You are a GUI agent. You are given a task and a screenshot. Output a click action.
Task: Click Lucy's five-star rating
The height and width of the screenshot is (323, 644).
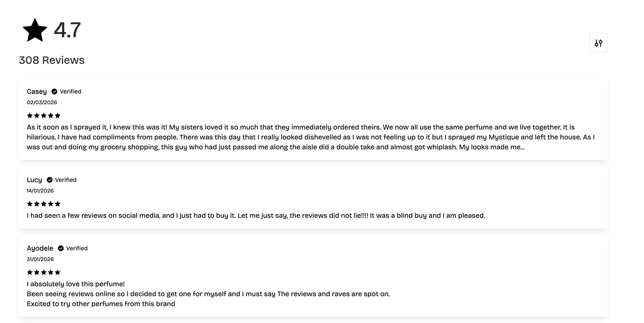coord(44,204)
